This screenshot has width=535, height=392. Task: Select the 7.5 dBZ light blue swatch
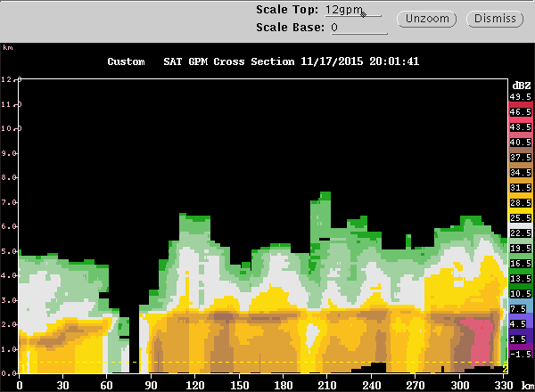520,308
